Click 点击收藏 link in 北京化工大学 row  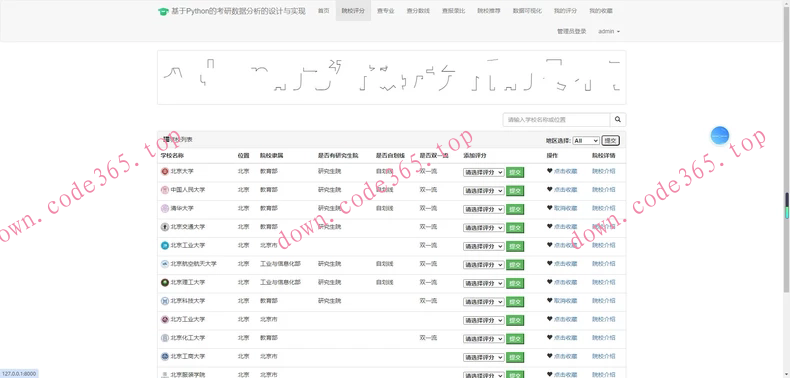tap(565, 338)
